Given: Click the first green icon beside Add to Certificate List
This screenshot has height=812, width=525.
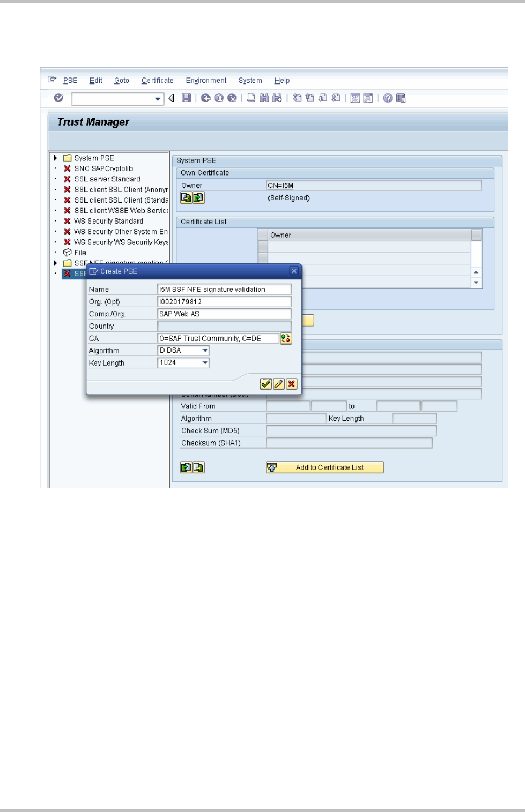Looking at the screenshot, I should coord(186,467).
